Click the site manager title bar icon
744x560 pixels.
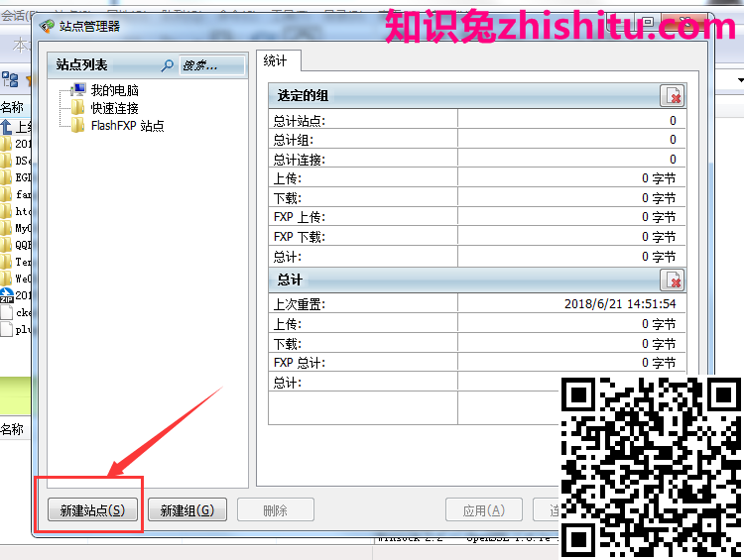coord(47,26)
